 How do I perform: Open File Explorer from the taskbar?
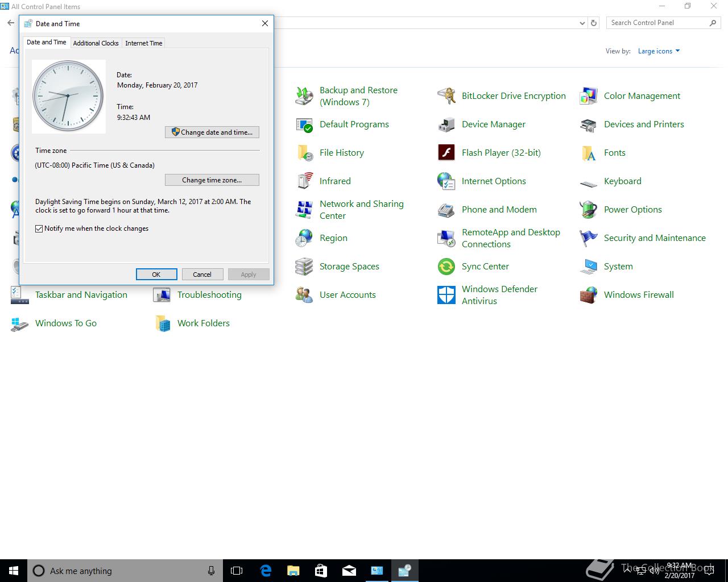click(x=293, y=571)
